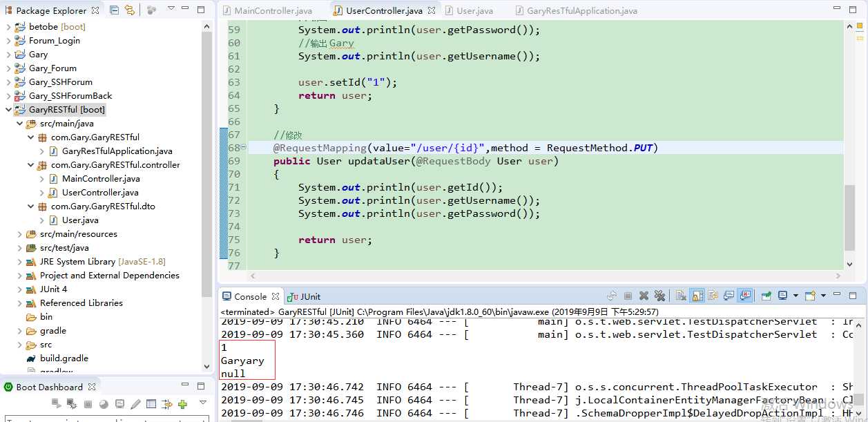
Task: Toggle Word Wrap in Console toolbar
Action: click(713, 296)
